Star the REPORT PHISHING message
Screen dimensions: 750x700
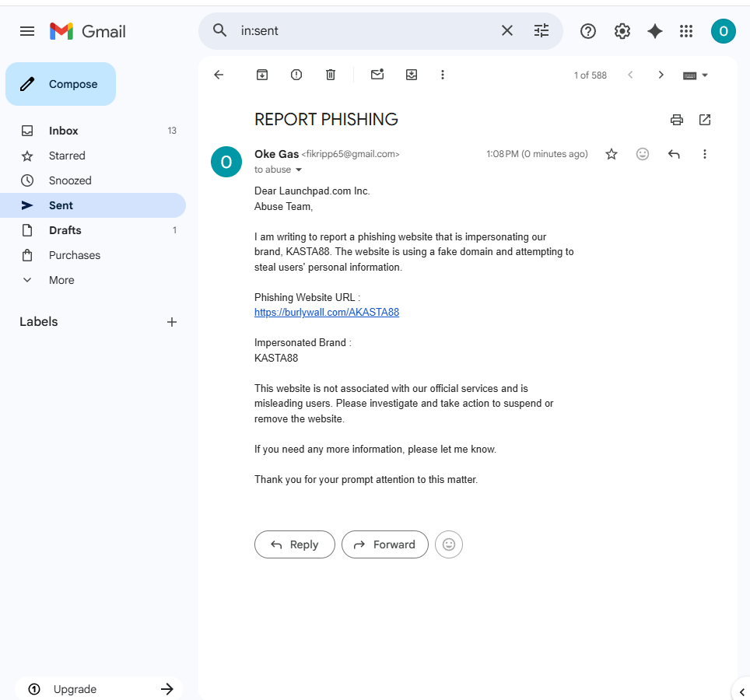point(612,154)
